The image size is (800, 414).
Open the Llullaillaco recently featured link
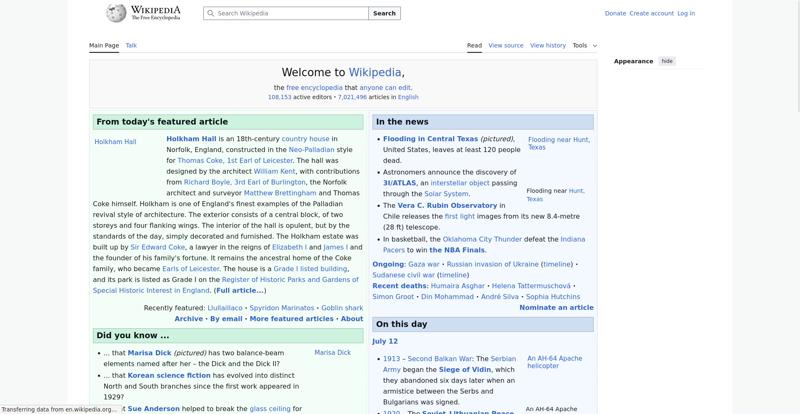225,308
